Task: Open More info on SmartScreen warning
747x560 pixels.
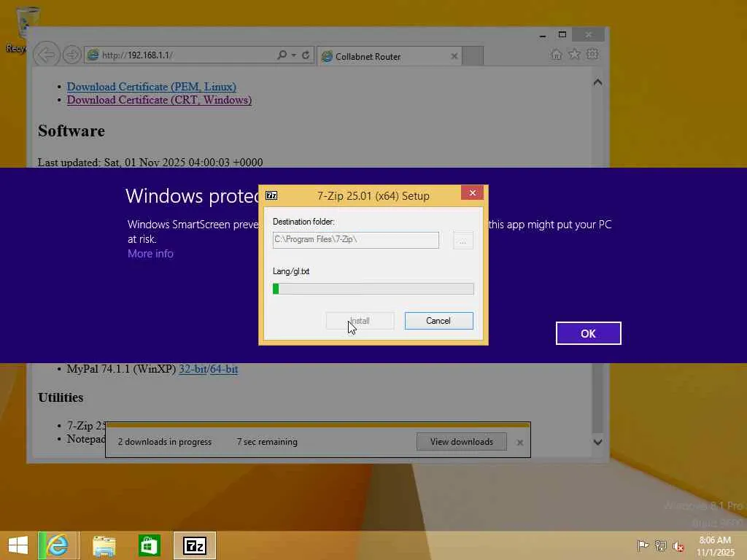Action: (x=150, y=253)
